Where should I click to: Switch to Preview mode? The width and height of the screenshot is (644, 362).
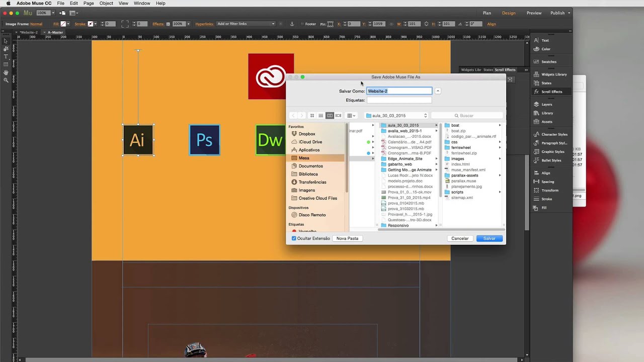click(x=534, y=13)
